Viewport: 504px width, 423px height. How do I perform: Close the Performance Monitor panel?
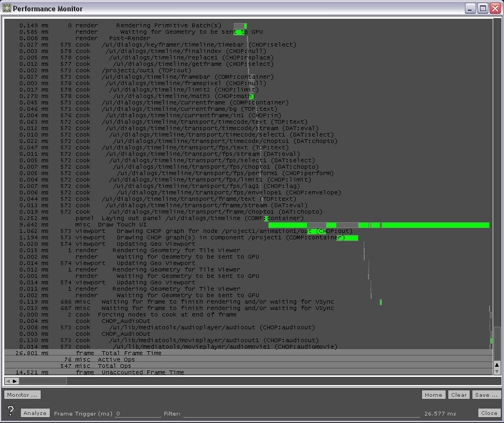click(489, 412)
